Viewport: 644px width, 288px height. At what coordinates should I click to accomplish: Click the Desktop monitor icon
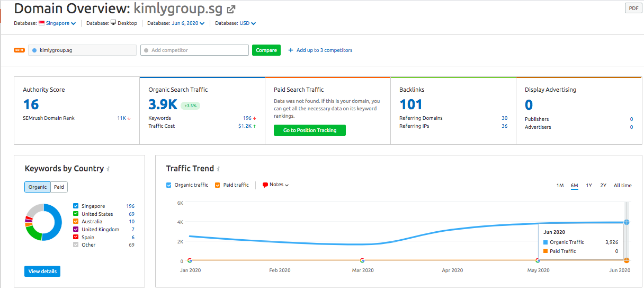(113, 23)
